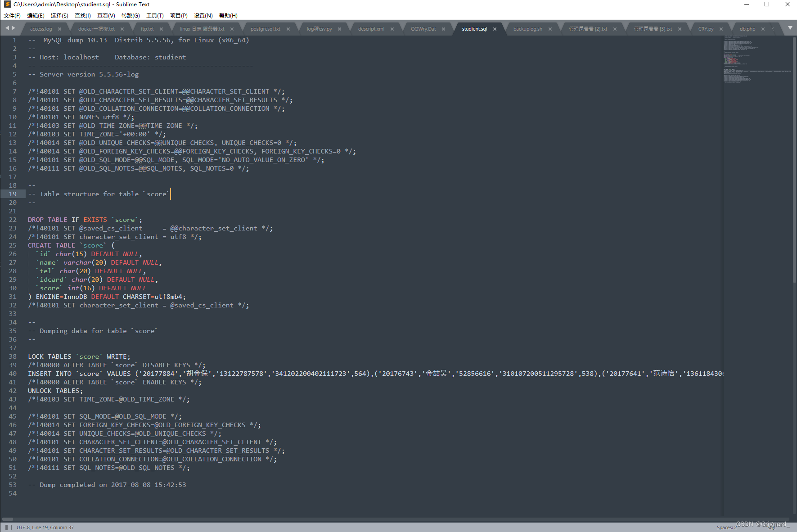Switch to the 管理员看看 [3].txt tab
The height and width of the screenshot is (532, 797).
coord(653,29)
